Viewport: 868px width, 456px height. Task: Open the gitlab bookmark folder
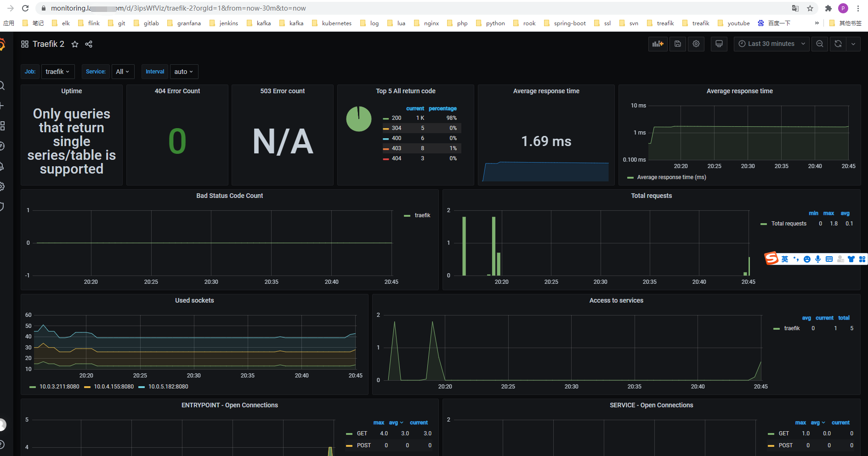(x=147, y=23)
